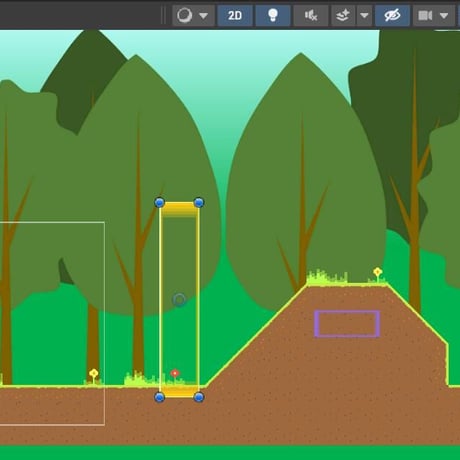Open the draw mode dropdown arrow
This screenshot has width=460, height=460.
[x=203, y=16]
